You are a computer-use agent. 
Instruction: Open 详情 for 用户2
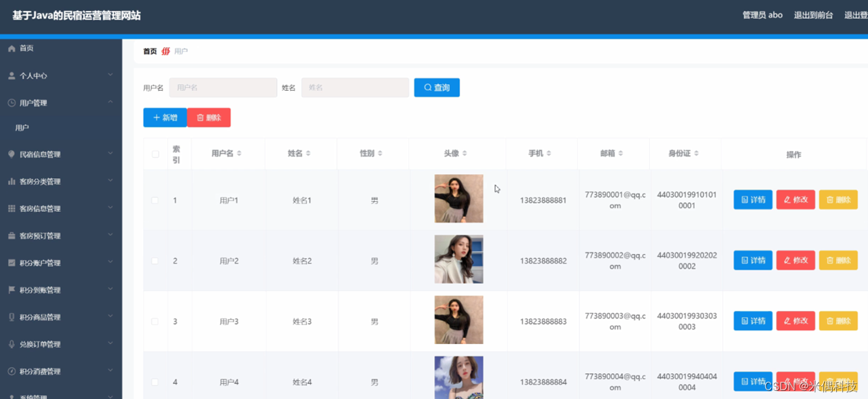coord(753,260)
